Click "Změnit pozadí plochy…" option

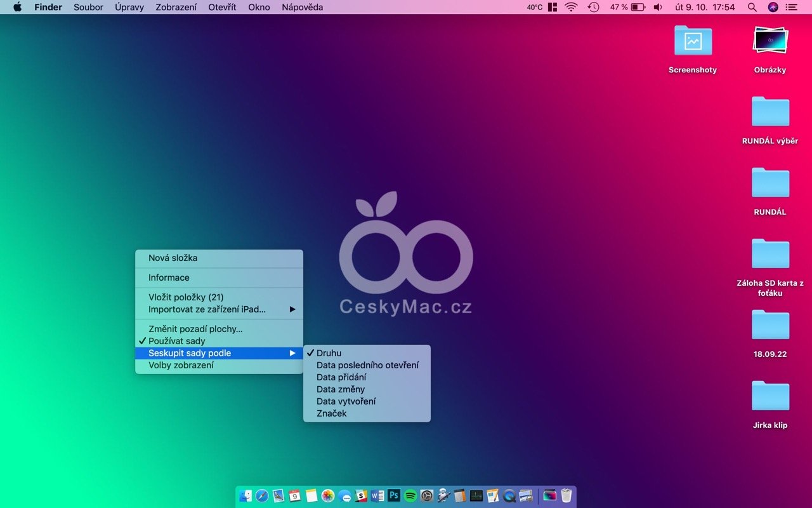[x=195, y=329]
